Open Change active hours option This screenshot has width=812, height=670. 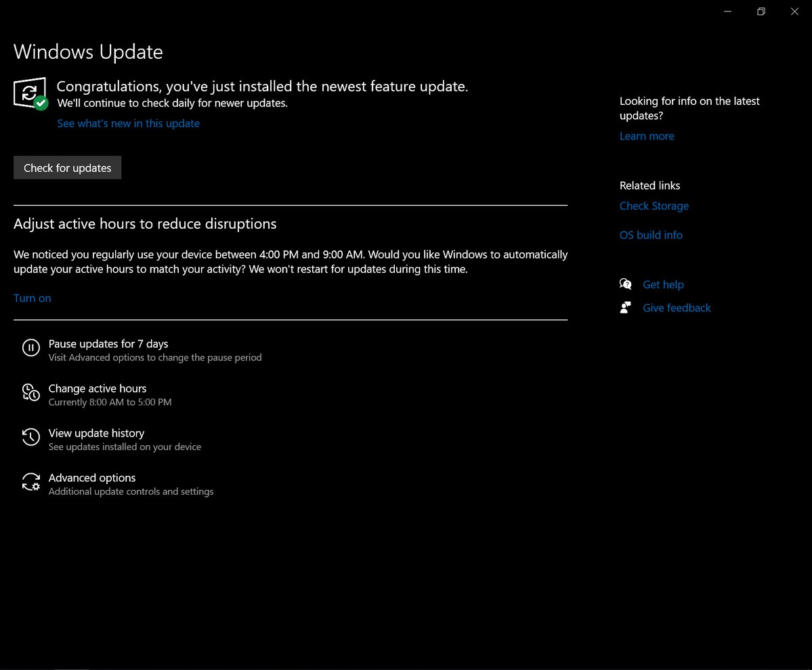click(x=98, y=388)
